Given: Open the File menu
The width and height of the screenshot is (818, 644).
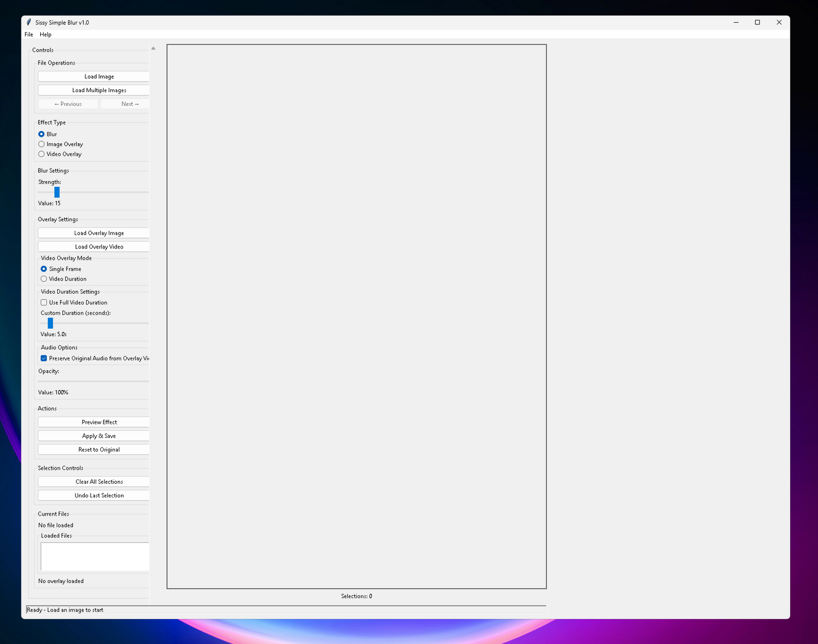Looking at the screenshot, I should (x=29, y=35).
